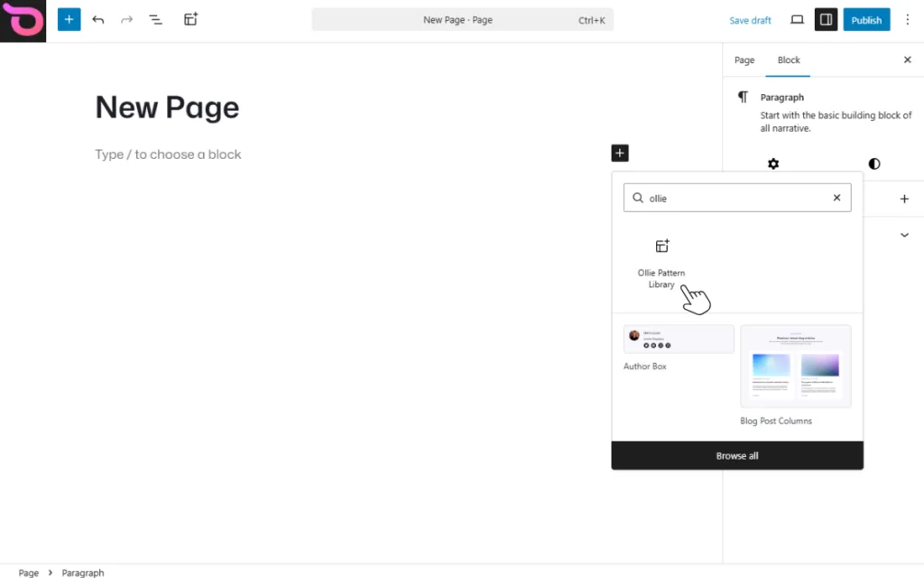Image resolution: width=924 pixels, height=578 pixels.
Task: Switch to the Page tab
Action: click(x=744, y=60)
